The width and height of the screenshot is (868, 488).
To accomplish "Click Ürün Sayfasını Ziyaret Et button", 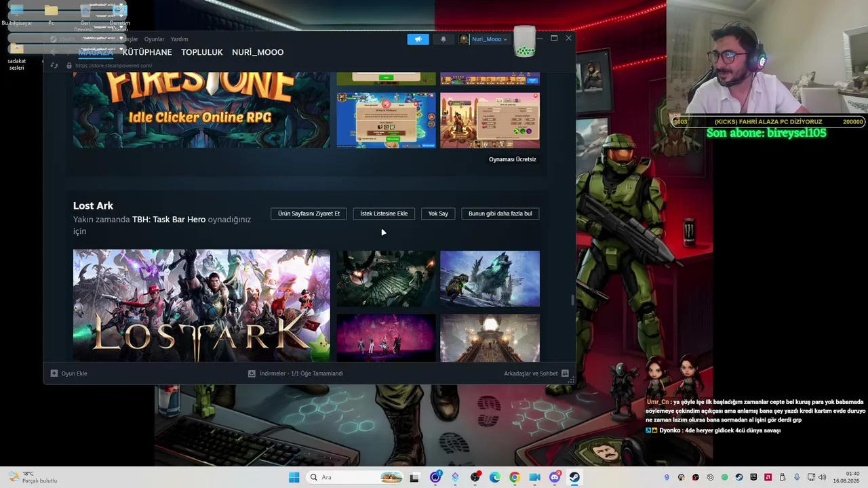I will pyautogui.click(x=309, y=213).
